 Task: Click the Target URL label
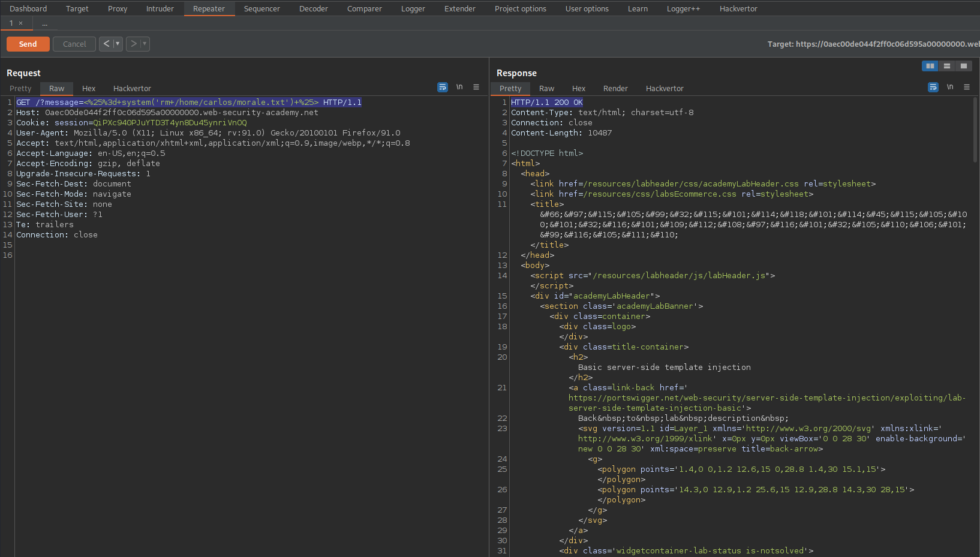(873, 44)
